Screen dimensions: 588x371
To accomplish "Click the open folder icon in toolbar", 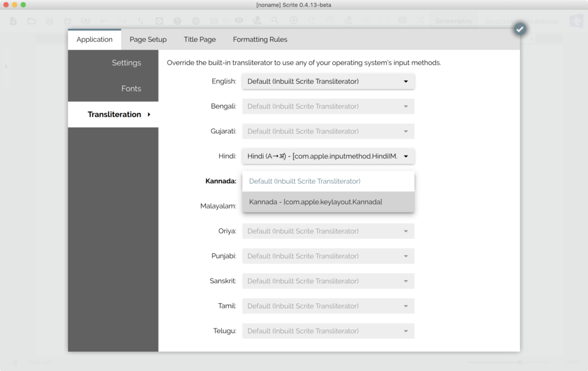I will [32, 21].
